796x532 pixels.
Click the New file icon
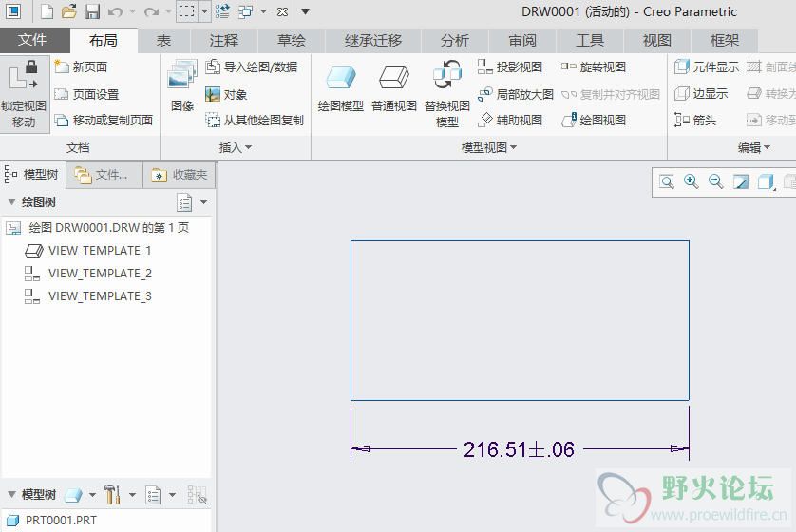47,11
